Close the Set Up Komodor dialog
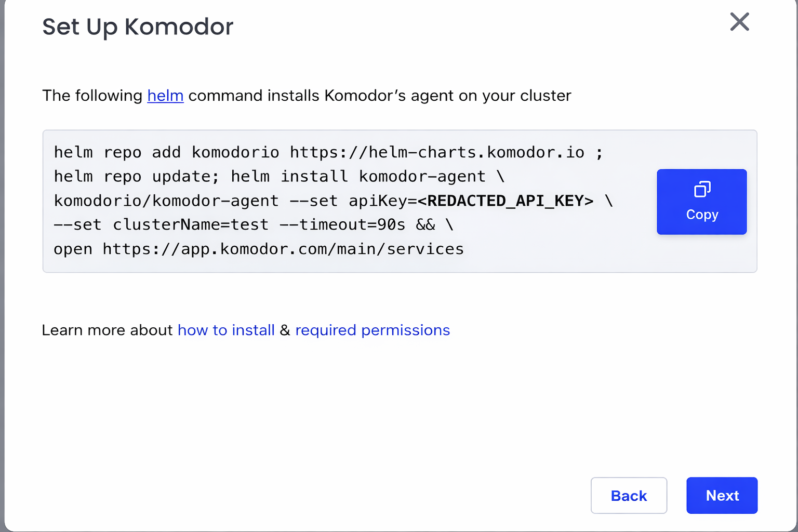 click(x=739, y=22)
